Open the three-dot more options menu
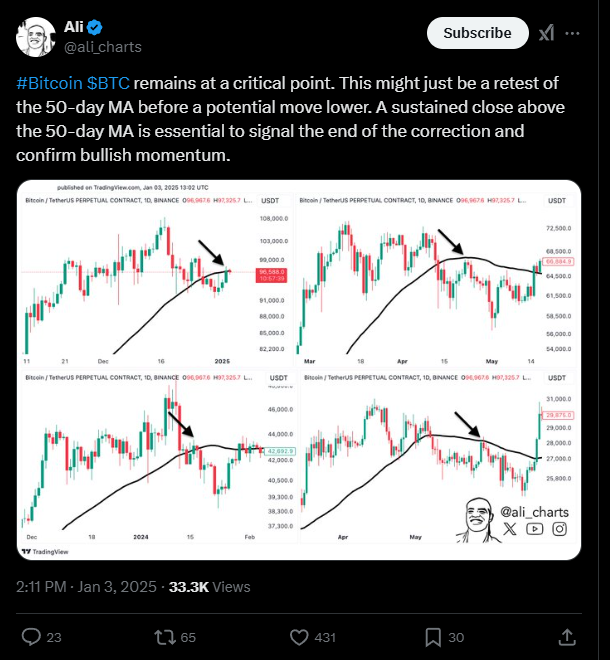This screenshot has height=660, width=610. coord(572,33)
